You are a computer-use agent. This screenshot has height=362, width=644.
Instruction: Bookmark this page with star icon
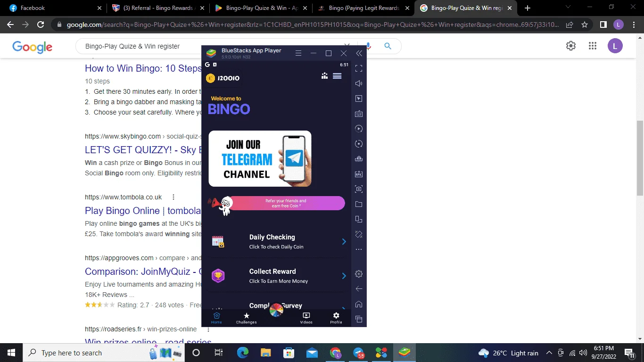pos(585,25)
